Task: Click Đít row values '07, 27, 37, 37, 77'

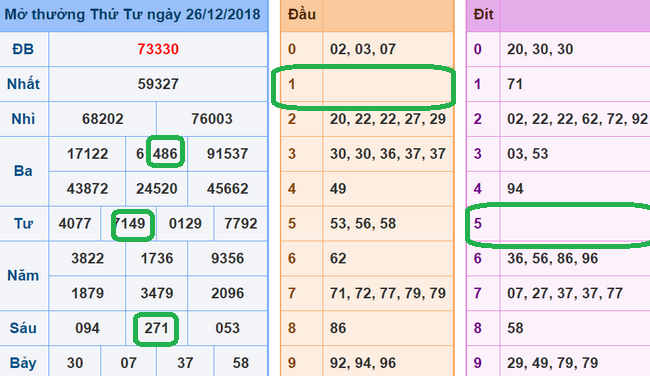Action: [x=565, y=293]
